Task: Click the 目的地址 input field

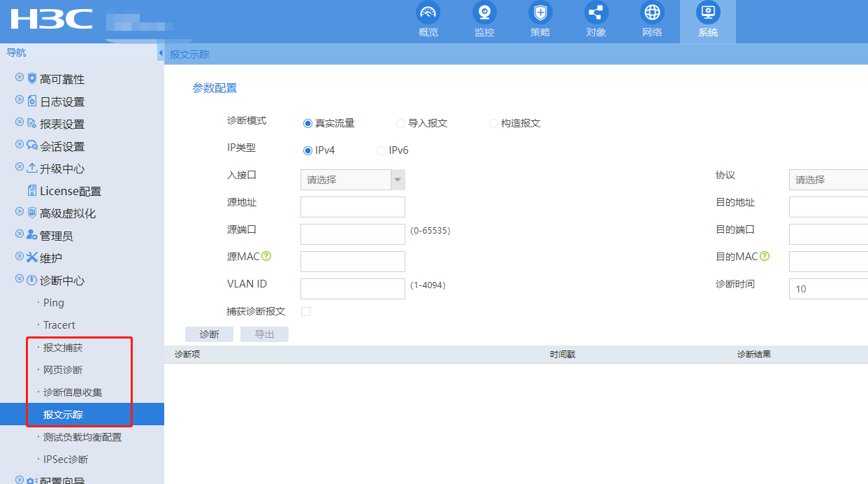Action: point(829,207)
